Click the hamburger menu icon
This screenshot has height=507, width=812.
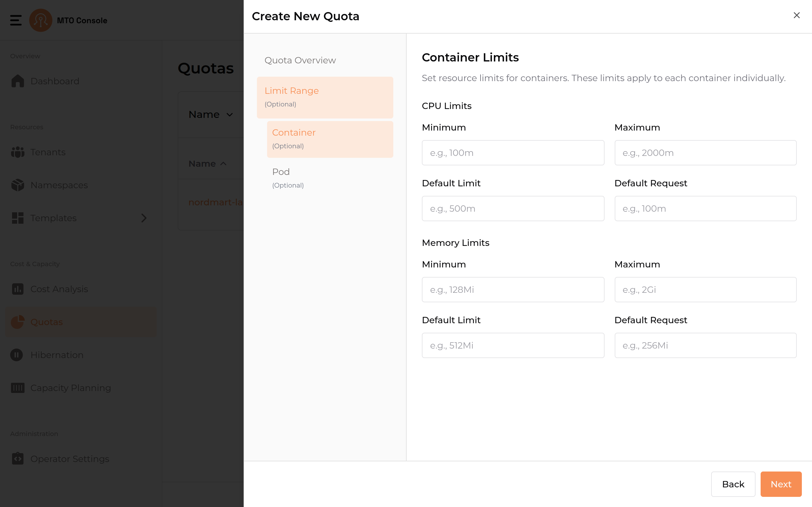tap(16, 20)
